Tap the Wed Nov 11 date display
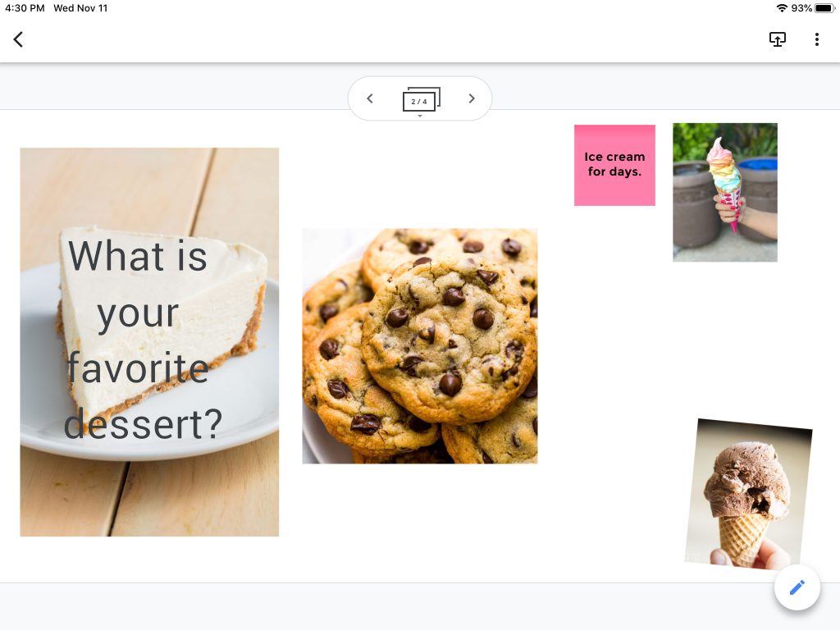840x630 pixels. coord(80,8)
